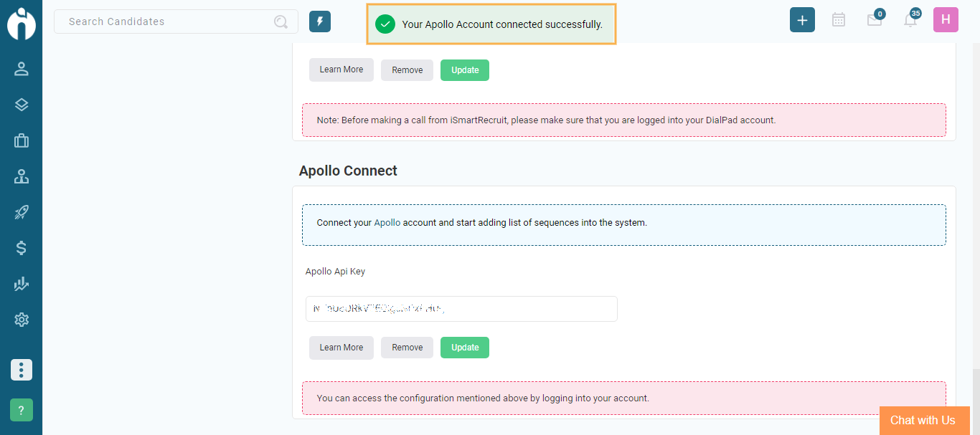Click Remove in Apollo Connect section
This screenshot has width=980, height=435.
[407, 348]
